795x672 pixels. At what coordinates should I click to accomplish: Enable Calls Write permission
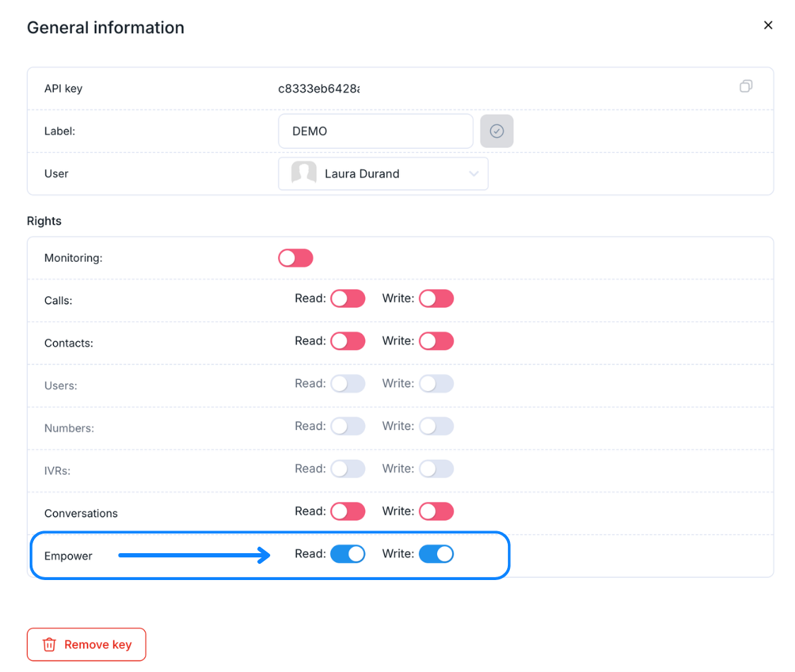[x=436, y=299]
